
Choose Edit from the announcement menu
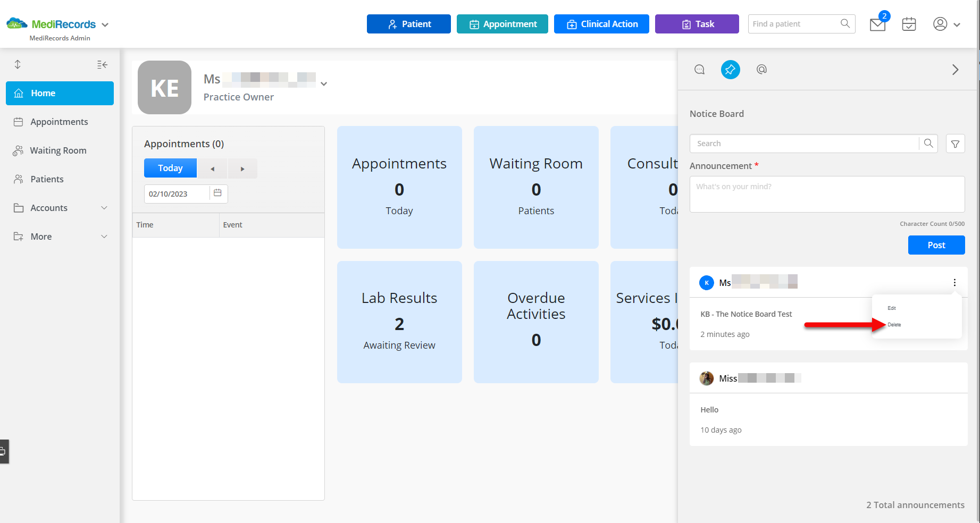(x=892, y=308)
